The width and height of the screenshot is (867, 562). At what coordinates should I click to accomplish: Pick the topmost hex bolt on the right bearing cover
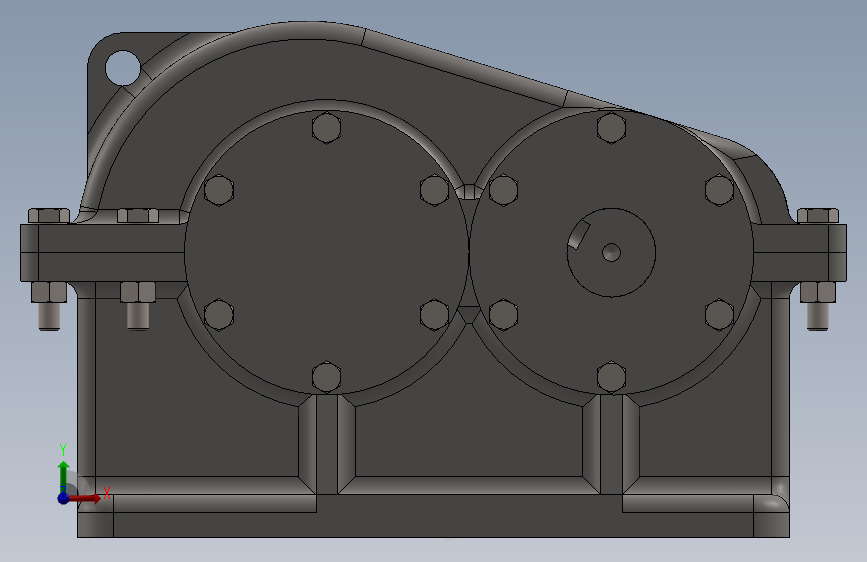coord(611,128)
